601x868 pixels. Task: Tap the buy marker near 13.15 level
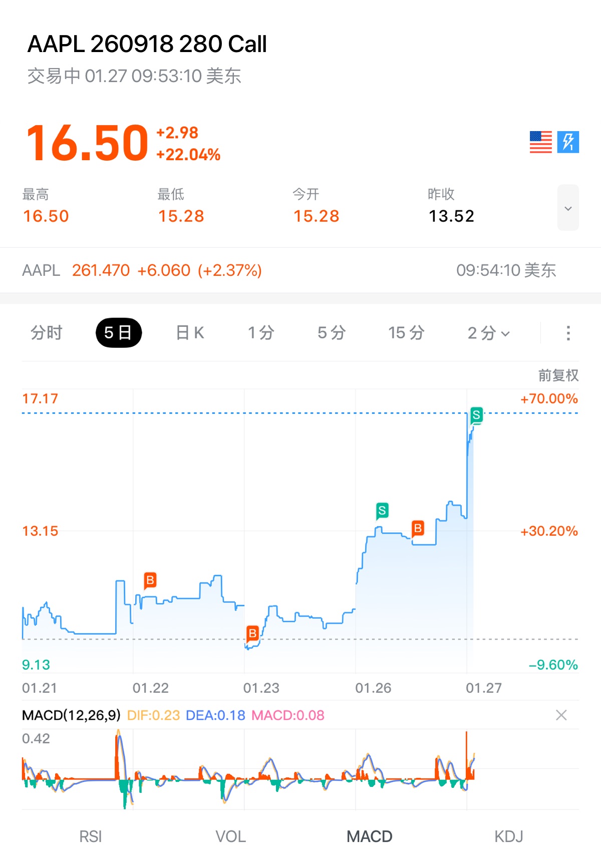[418, 528]
